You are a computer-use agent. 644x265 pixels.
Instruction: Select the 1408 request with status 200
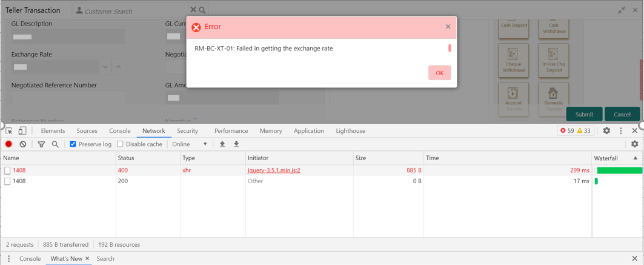(x=322, y=181)
